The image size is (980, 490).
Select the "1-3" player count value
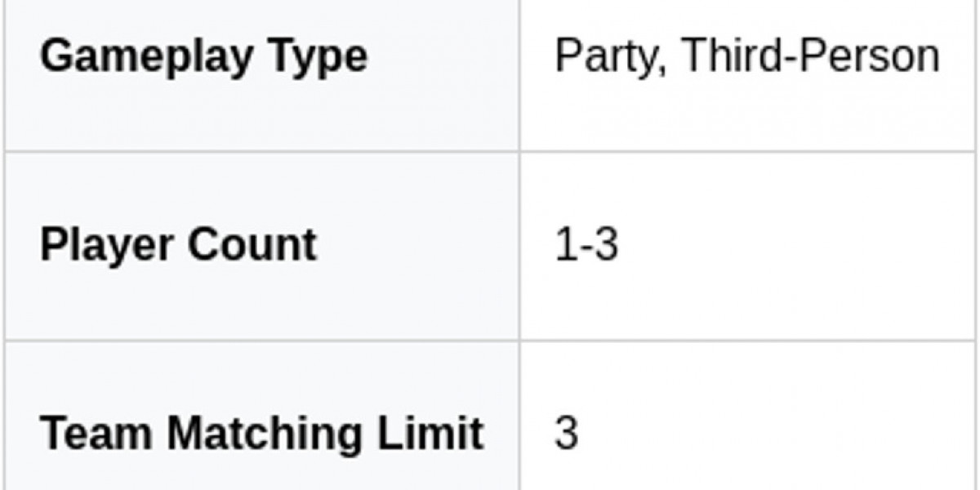coord(586,245)
